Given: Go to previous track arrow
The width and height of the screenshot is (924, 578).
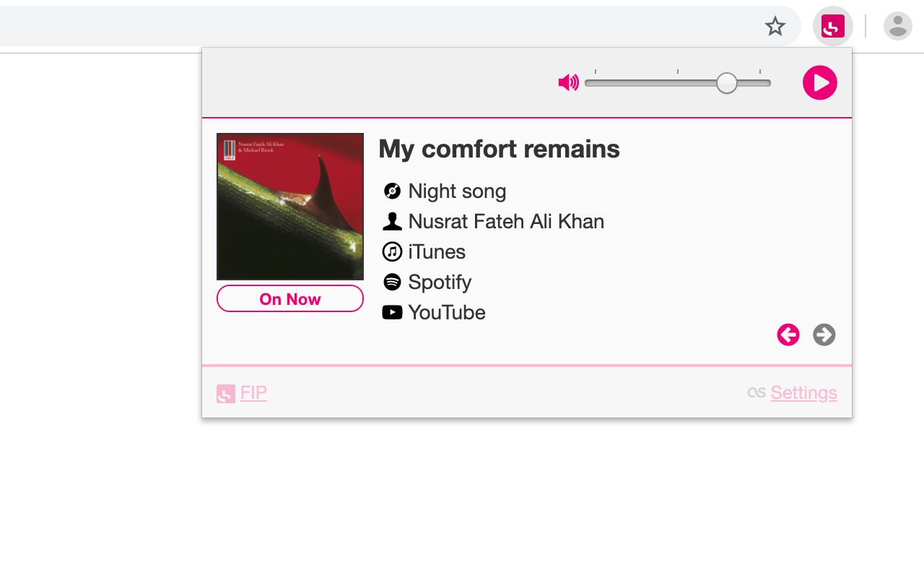Looking at the screenshot, I should pyautogui.click(x=788, y=335).
